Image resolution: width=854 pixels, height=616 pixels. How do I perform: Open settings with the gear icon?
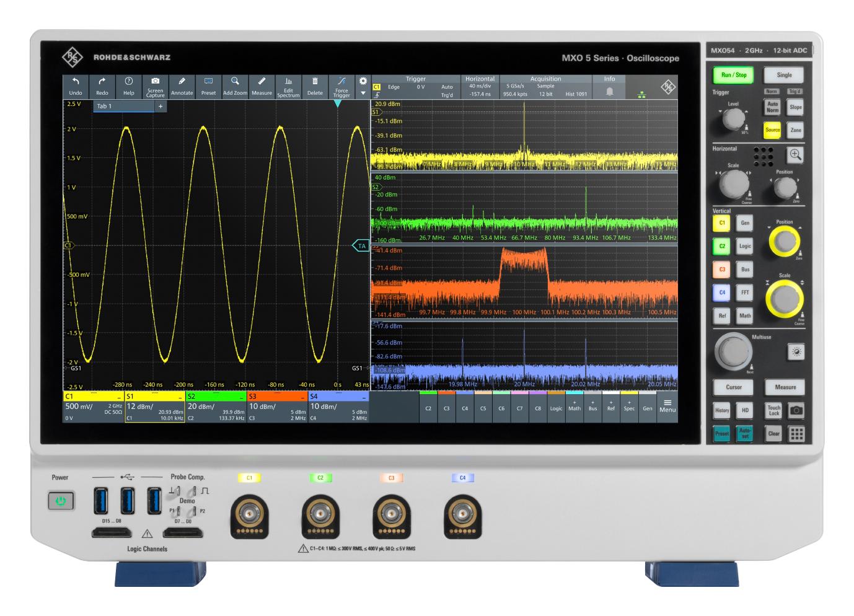pyautogui.click(x=363, y=81)
